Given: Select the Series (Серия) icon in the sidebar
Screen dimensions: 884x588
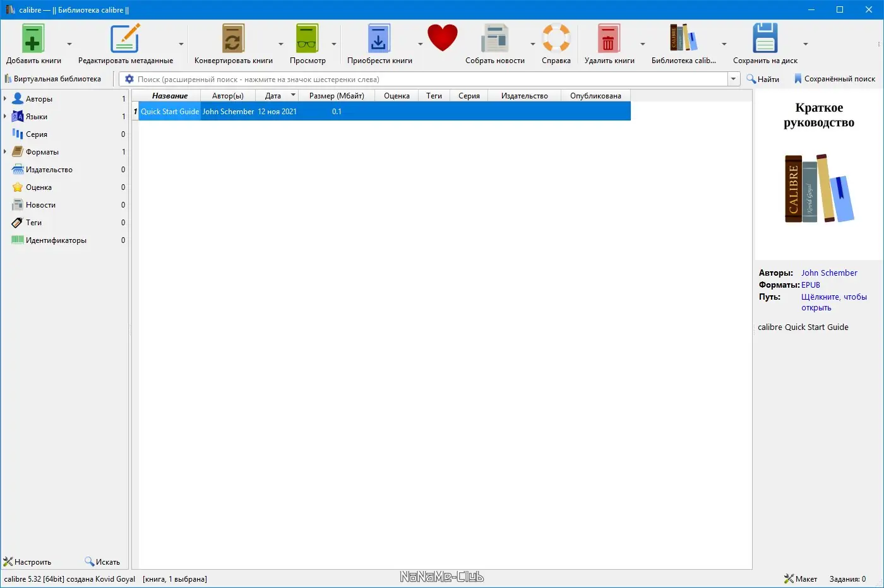Looking at the screenshot, I should (x=18, y=134).
